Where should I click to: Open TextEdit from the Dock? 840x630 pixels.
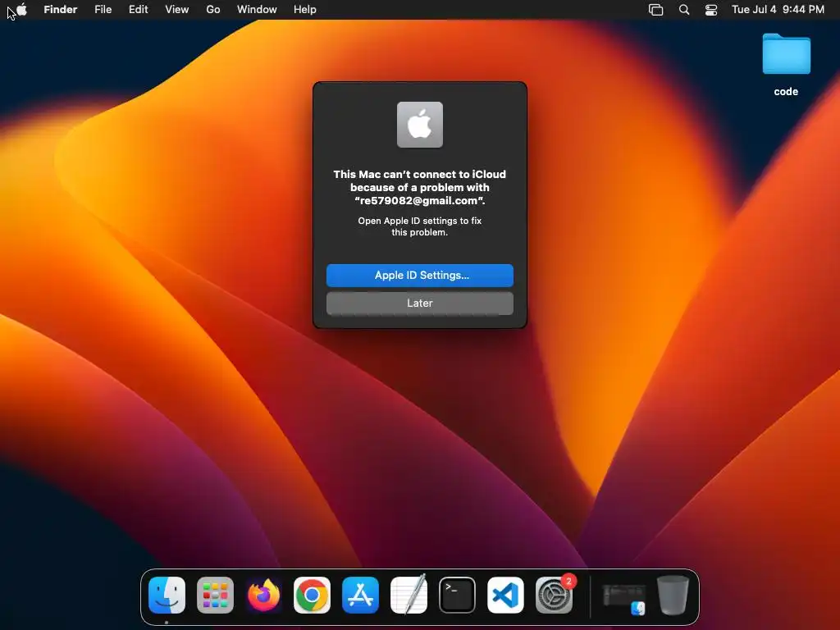tap(409, 596)
